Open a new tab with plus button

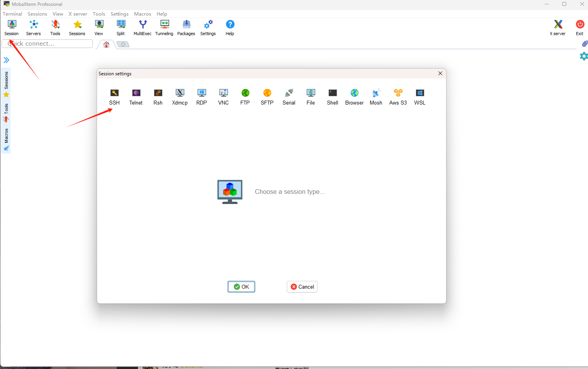point(123,44)
